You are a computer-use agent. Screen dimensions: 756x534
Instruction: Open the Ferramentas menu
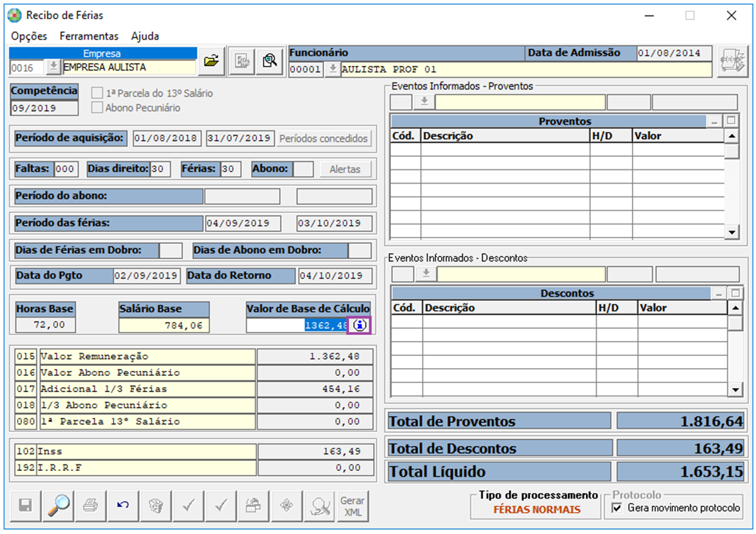pyautogui.click(x=89, y=36)
